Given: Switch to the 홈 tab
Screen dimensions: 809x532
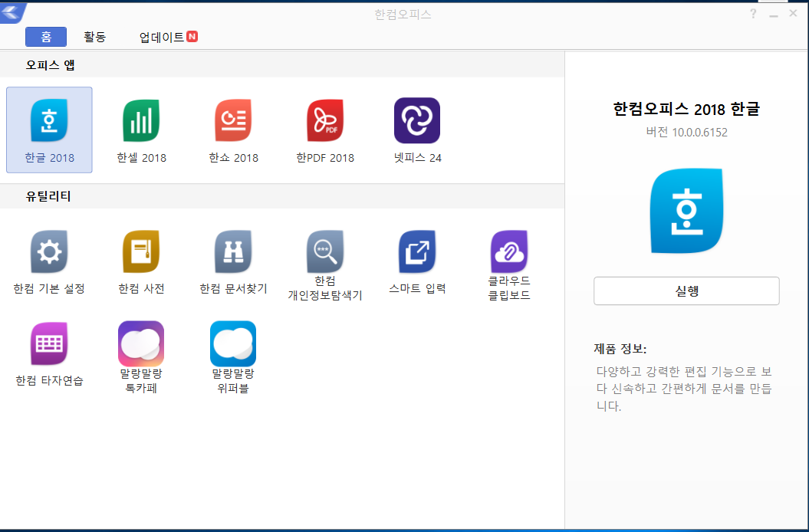Looking at the screenshot, I should click(x=46, y=37).
